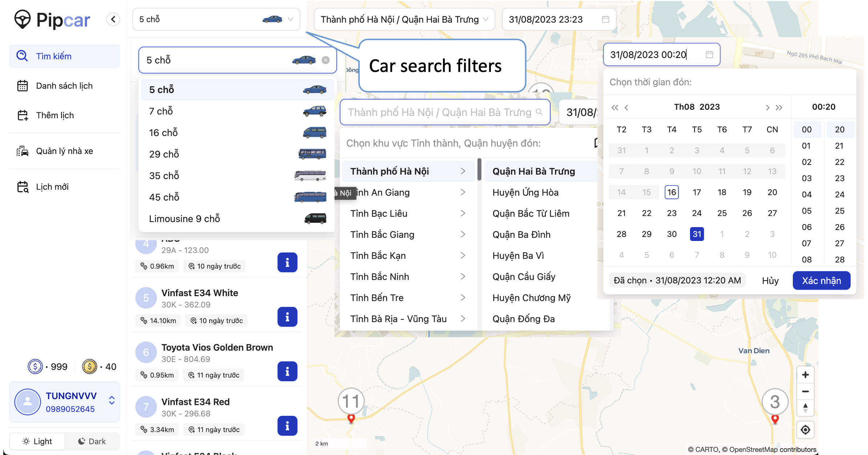Click Hủy to cancel time selection

(770, 281)
